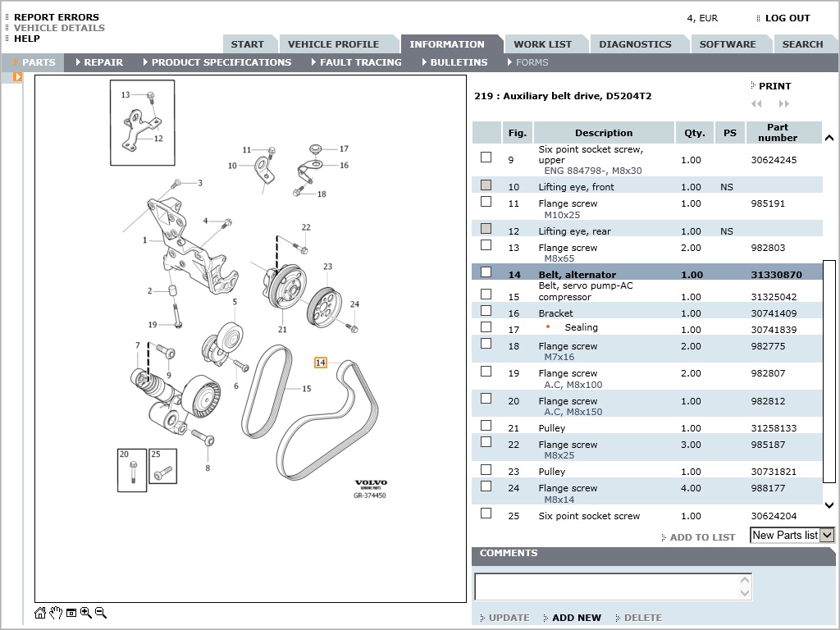This screenshot has width=840, height=630.
Task: Click the fit-to-window diagram icon
Action: (71, 613)
